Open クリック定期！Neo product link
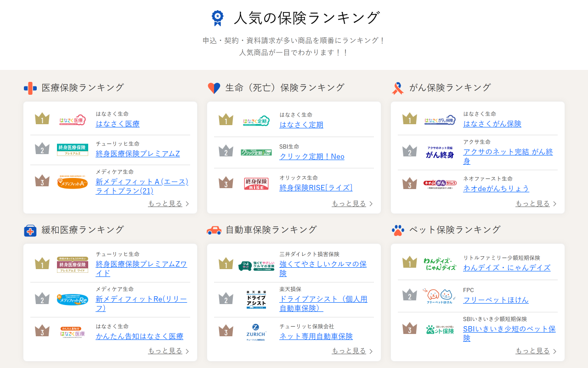588x368 pixels. pyautogui.click(x=312, y=156)
